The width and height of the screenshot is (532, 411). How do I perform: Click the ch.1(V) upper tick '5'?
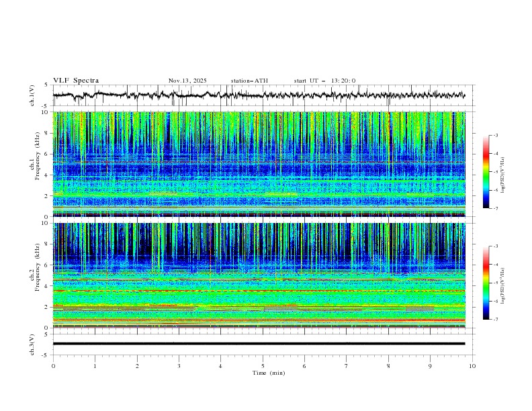(x=46, y=85)
